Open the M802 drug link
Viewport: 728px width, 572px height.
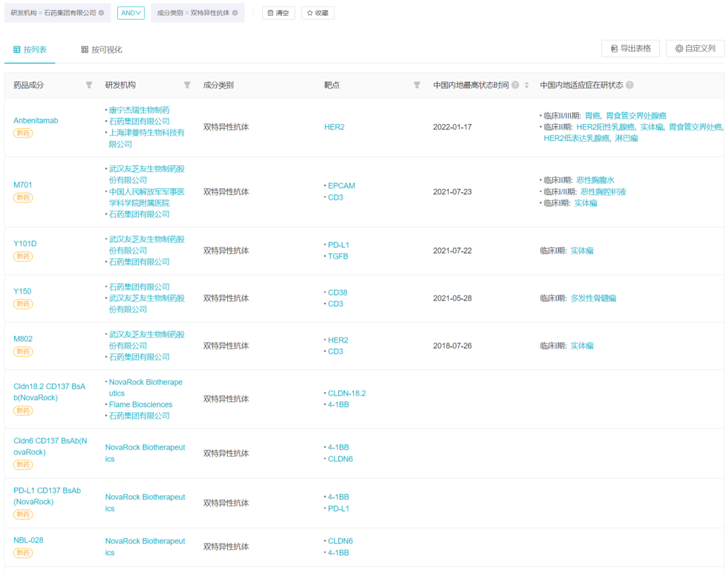[23, 339]
